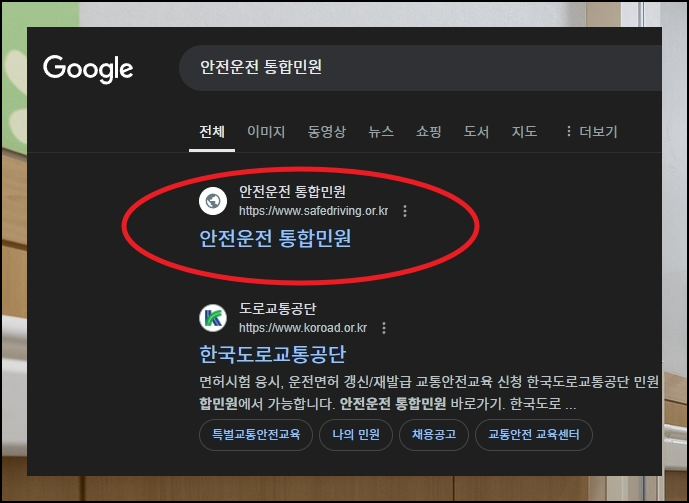Click the https://www.koroad.or.kr URL
The width and height of the screenshot is (689, 503).
pyautogui.click(x=303, y=328)
